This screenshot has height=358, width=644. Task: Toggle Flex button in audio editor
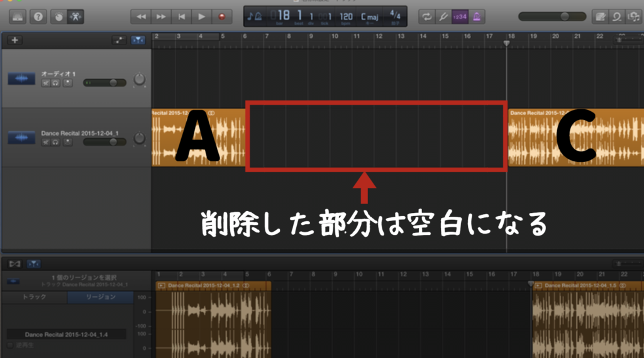[x=15, y=264]
